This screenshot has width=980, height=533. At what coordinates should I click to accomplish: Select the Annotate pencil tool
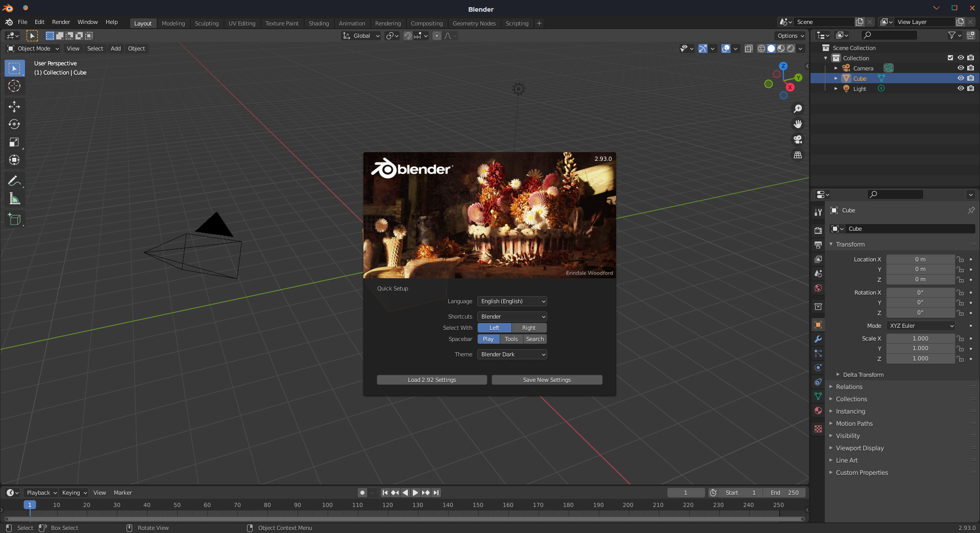click(14, 181)
